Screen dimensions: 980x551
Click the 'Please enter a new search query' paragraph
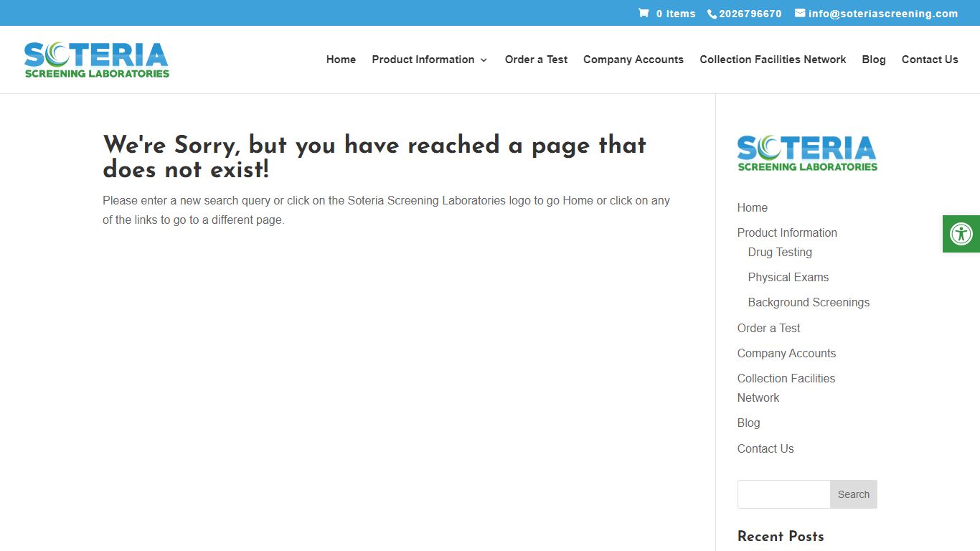tap(386, 210)
